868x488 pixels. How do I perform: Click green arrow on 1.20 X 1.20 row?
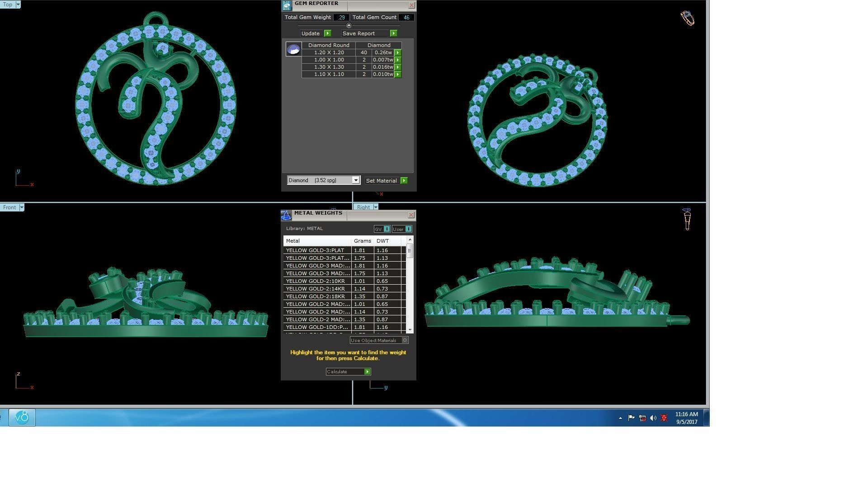398,52
